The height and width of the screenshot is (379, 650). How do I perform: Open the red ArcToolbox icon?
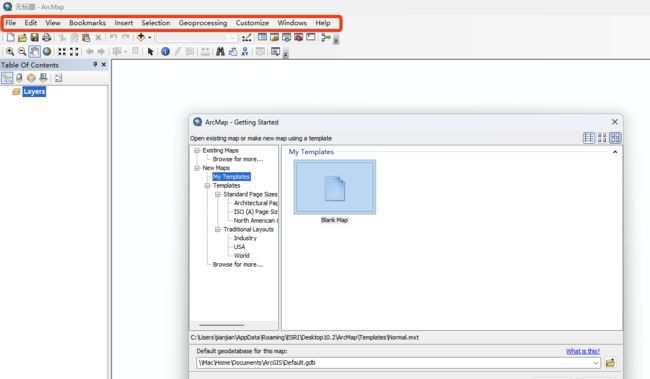pyautogui.click(x=298, y=37)
